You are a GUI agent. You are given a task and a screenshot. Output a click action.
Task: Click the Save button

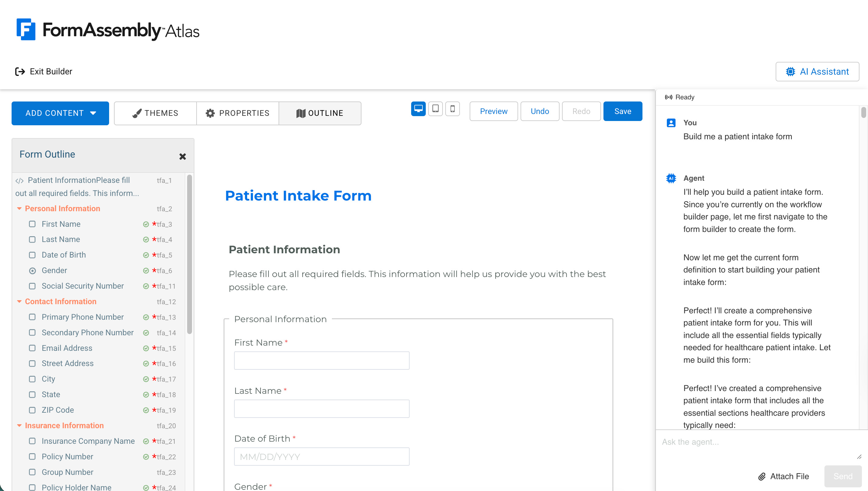tap(623, 111)
